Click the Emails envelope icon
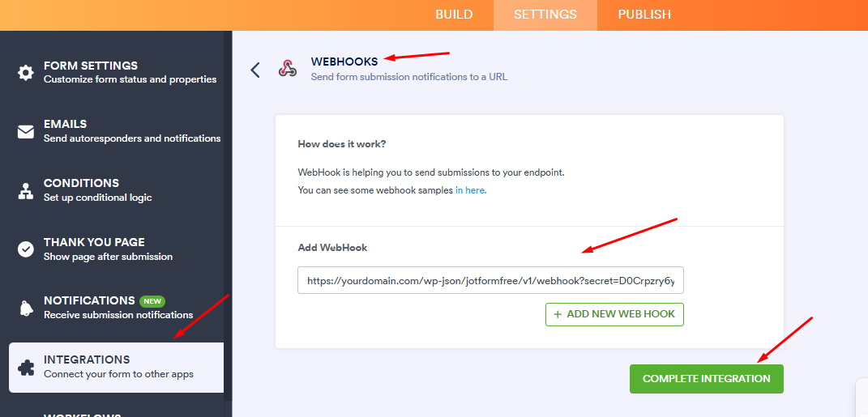 coord(26,131)
